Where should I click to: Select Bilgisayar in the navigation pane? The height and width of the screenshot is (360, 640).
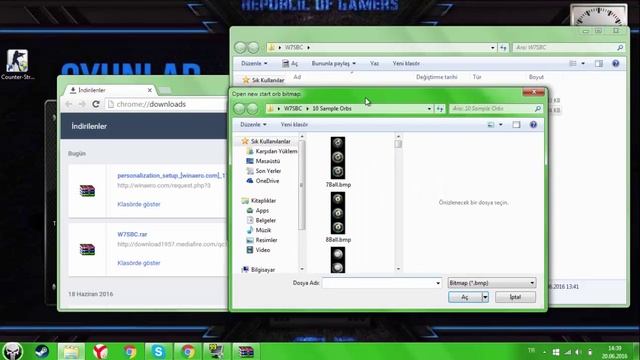click(258, 270)
